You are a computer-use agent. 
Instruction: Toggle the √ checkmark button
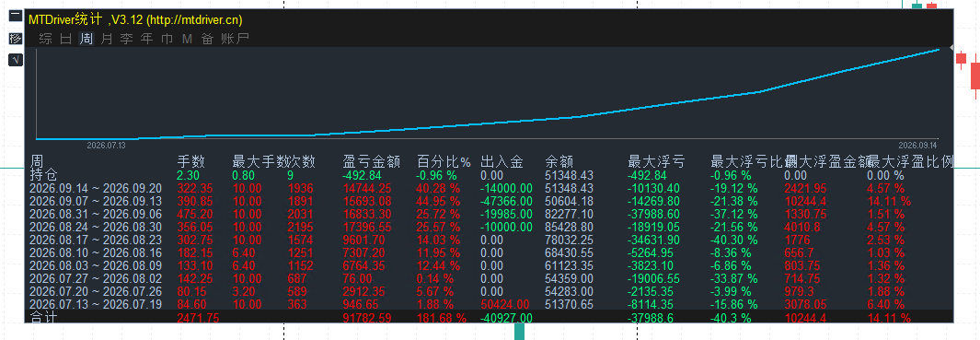pos(15,60)
